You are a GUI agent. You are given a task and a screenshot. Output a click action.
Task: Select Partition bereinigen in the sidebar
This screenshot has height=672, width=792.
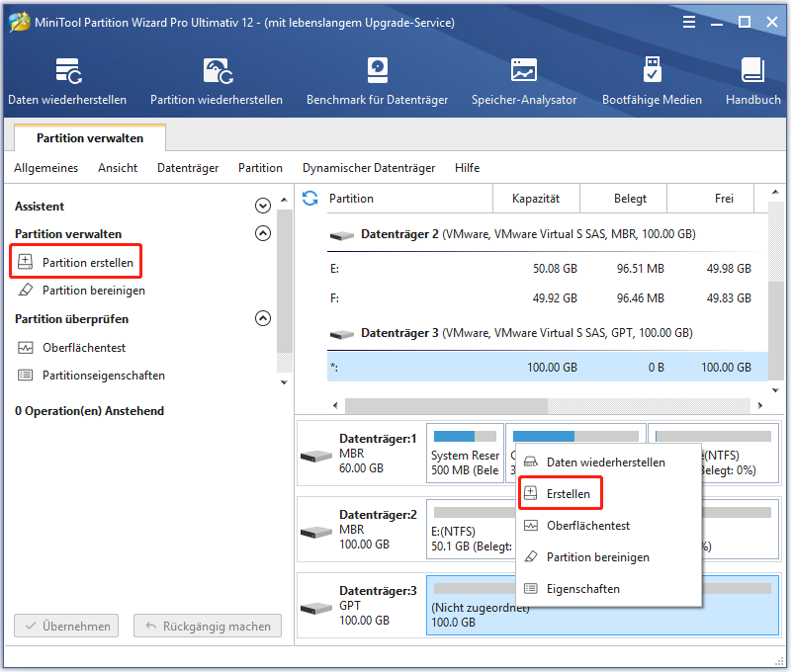click(x=81, y=291)
